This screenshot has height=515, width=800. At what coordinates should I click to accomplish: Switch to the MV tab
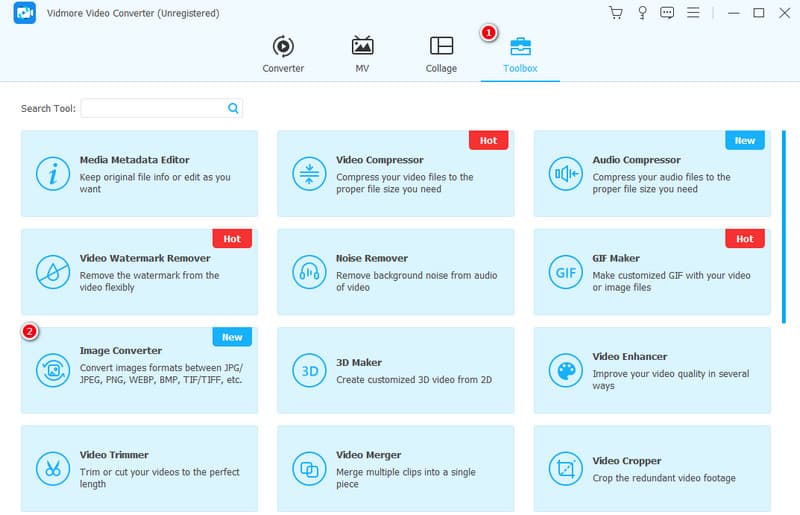[362, 55]
